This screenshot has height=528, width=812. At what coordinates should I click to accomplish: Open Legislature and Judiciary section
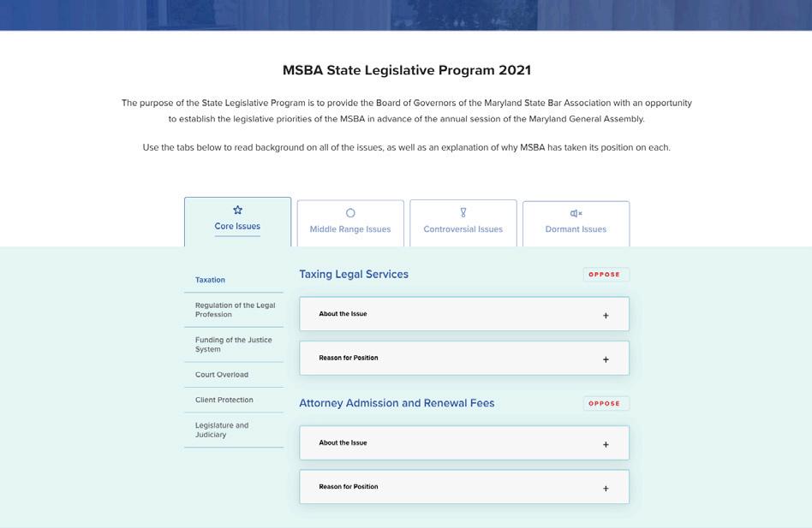point(222,430)
